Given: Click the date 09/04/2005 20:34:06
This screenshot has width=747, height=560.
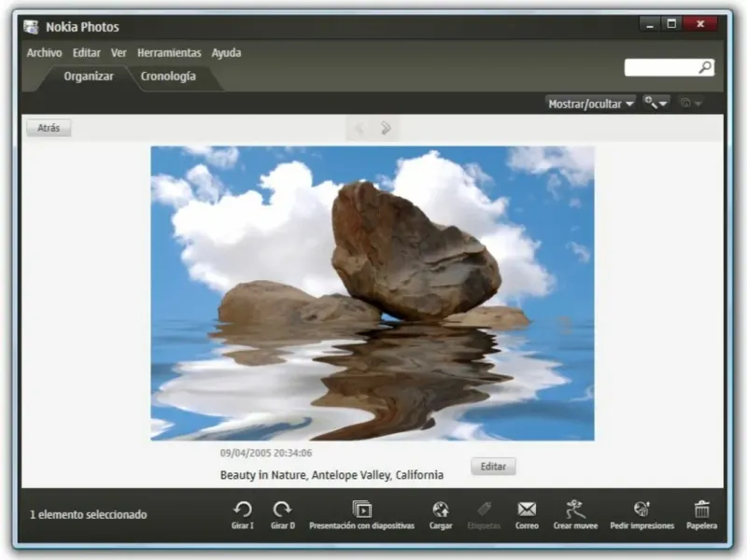Looking at the screenshot, I should 266,453.
